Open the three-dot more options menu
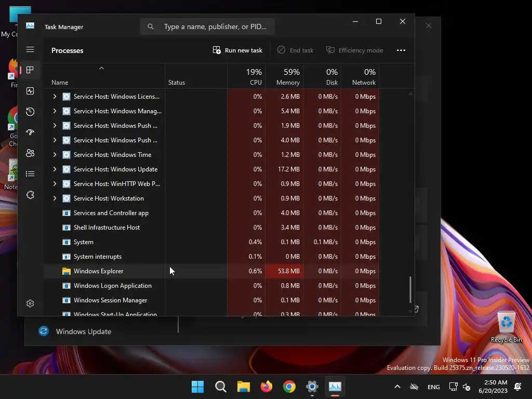Viewport: 532px width, 399px height. pos(401,50)
